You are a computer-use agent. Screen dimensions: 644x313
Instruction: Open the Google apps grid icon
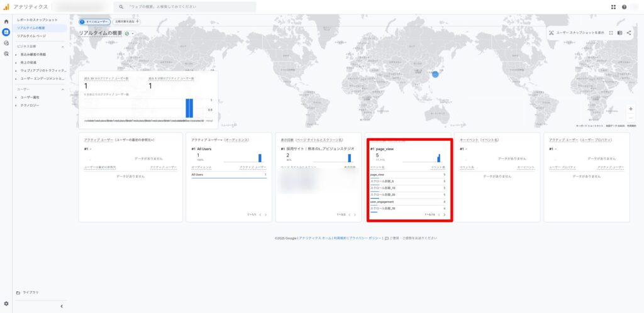[613, 7]
